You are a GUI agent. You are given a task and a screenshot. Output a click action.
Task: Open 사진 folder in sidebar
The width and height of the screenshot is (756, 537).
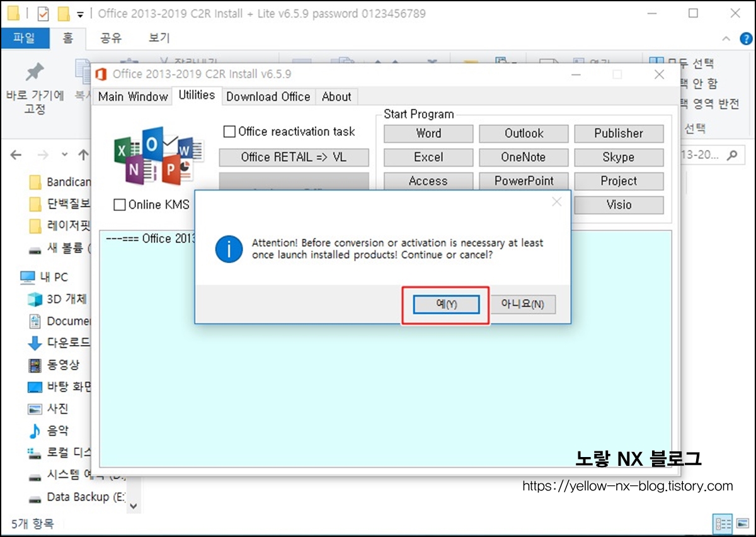pos(49,409)
